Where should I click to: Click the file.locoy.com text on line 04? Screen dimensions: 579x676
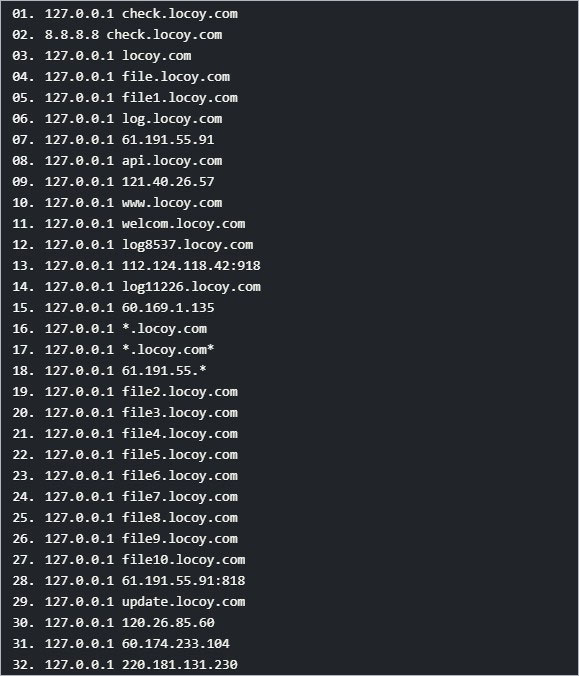coord(175,77)
